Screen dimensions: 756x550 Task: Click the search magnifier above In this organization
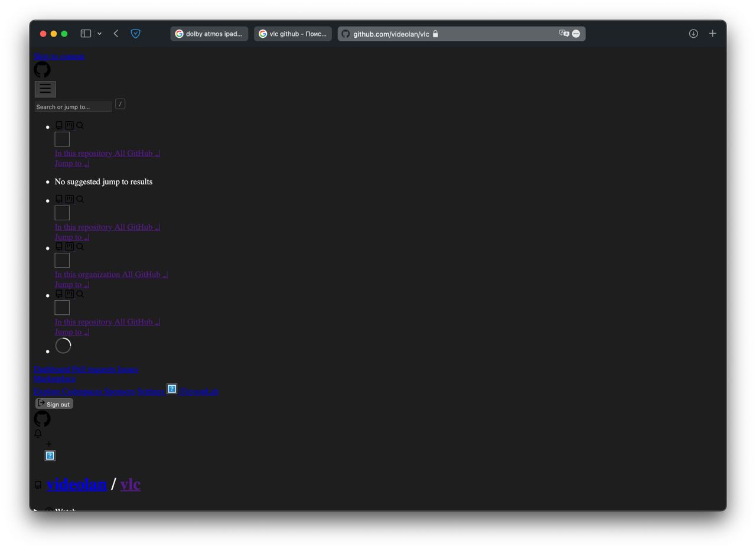80,246
